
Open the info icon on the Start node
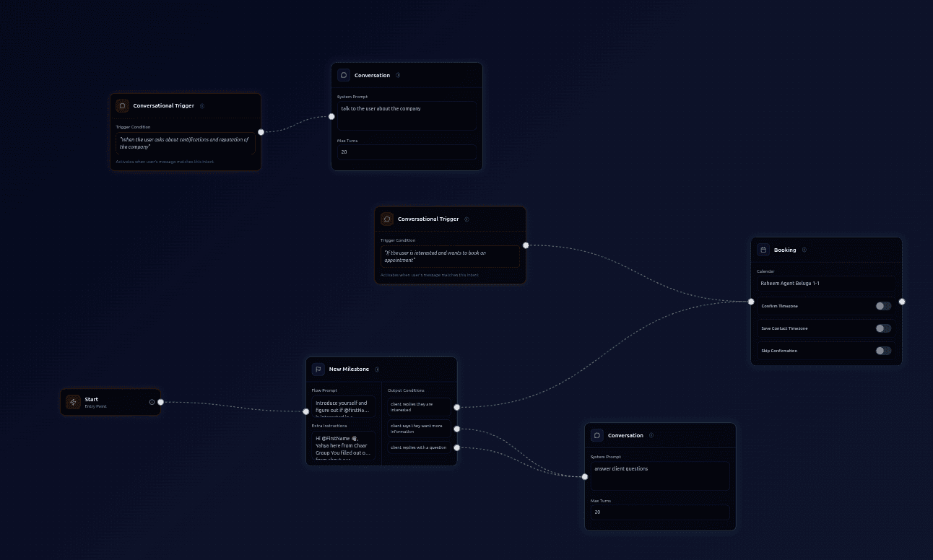point(152,402)
